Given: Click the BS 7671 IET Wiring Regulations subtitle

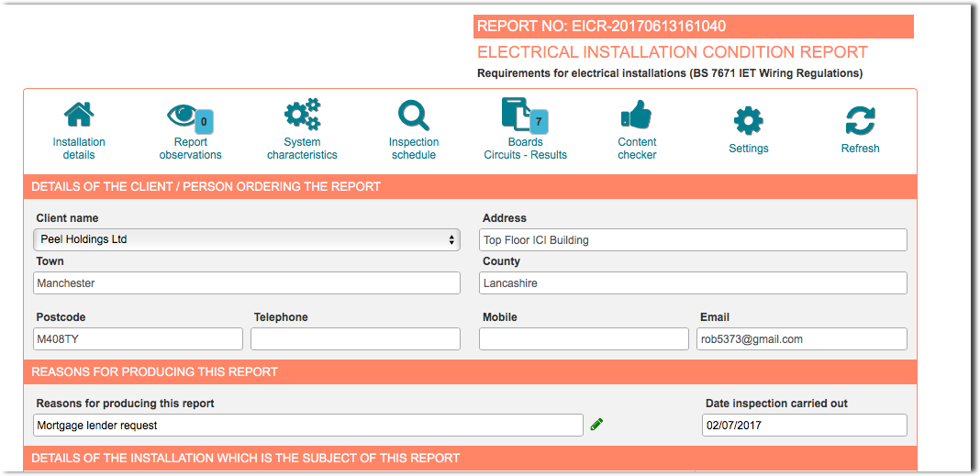Looking at the screenshot, I should [x=670, y=73].
